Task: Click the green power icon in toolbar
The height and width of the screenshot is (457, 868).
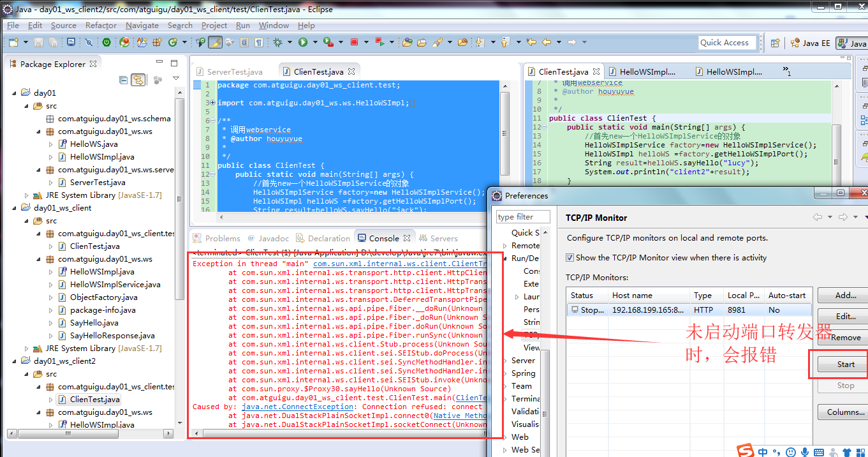Action: [x=106, y=42]
